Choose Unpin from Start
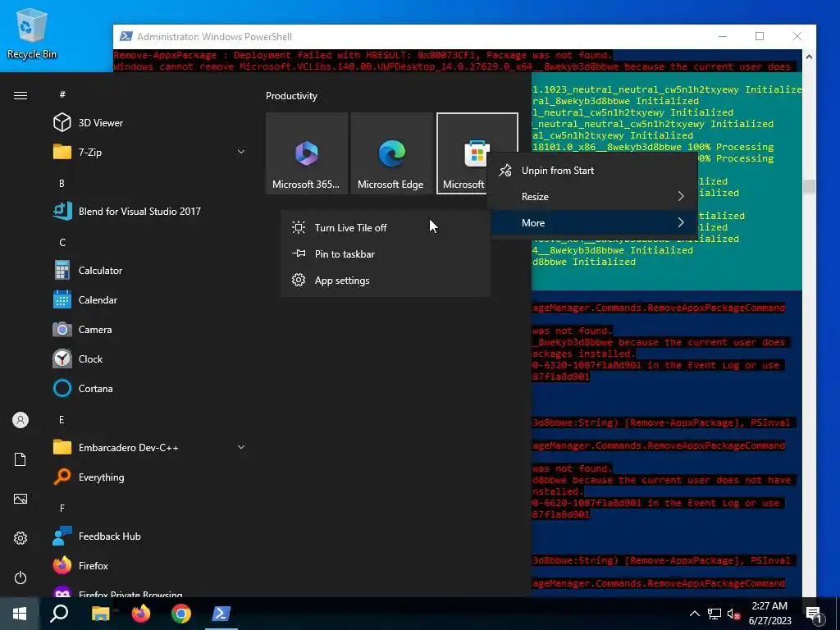 click(x=592, y=171)
